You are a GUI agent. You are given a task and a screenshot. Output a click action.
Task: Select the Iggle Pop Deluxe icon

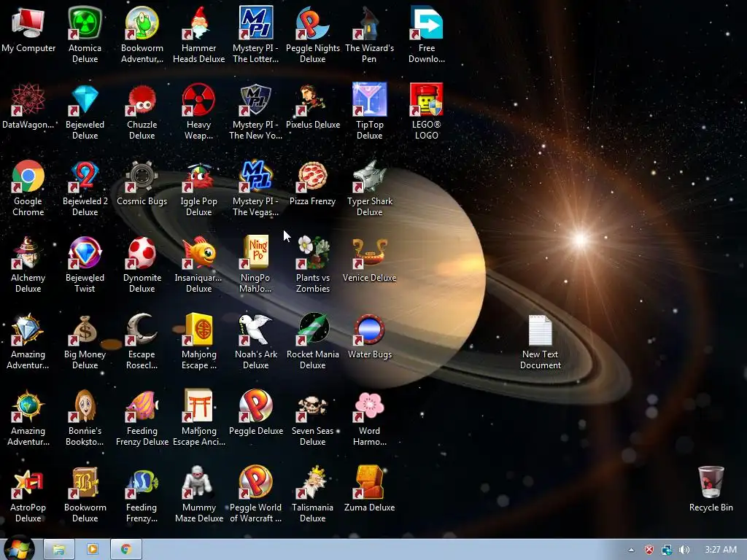click(x=198, y=176)
